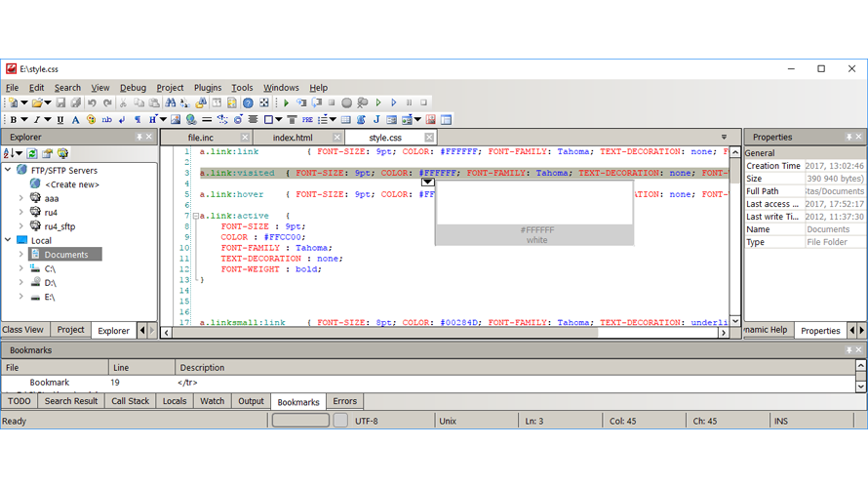The height and width of the screenshot is (488, 868).
Task: Click the Pause debugging icon
Action: click(x=409, y=103)
